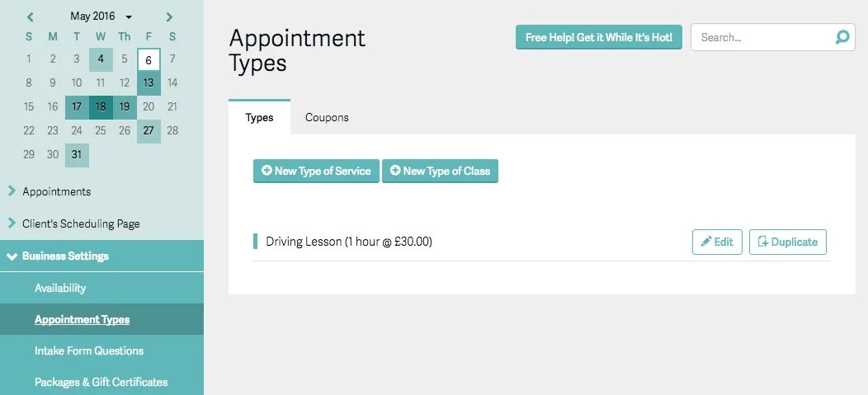
Task: Click the search magnifier icon
Action: 842,37
